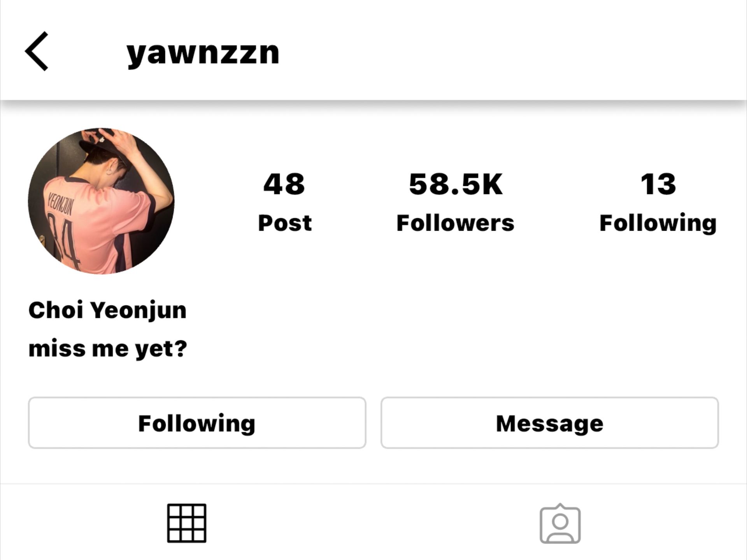Go back using the left arrow
Screen dimensions: 747x560
click(37, 51)
